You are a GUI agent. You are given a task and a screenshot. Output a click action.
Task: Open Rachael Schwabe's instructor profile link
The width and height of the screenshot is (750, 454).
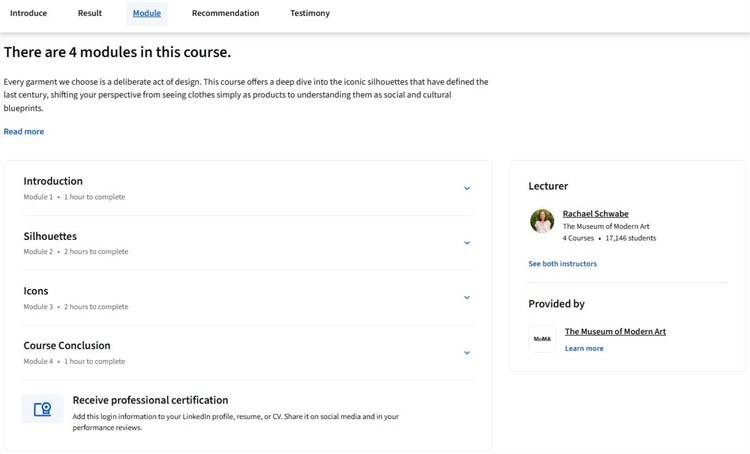coord(596,214)
